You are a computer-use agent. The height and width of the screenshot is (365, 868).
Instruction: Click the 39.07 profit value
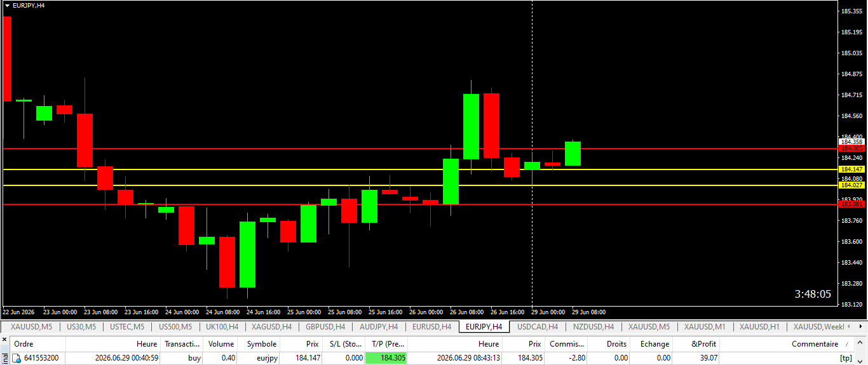(707, 358)
